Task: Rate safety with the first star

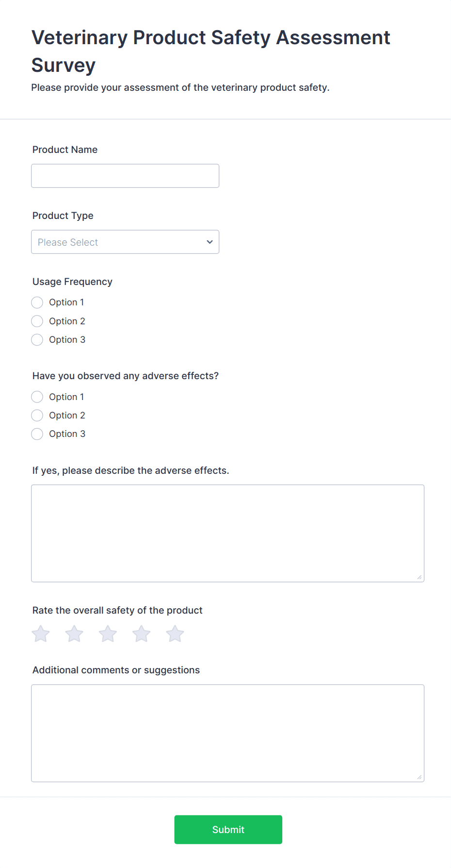Action: click(41, 634)
